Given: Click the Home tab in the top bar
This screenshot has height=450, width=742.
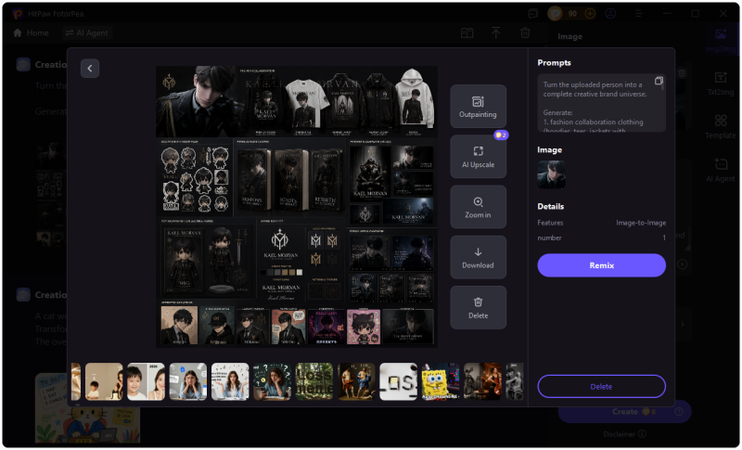Looking at the screenshot, I should tap(31, 33).
